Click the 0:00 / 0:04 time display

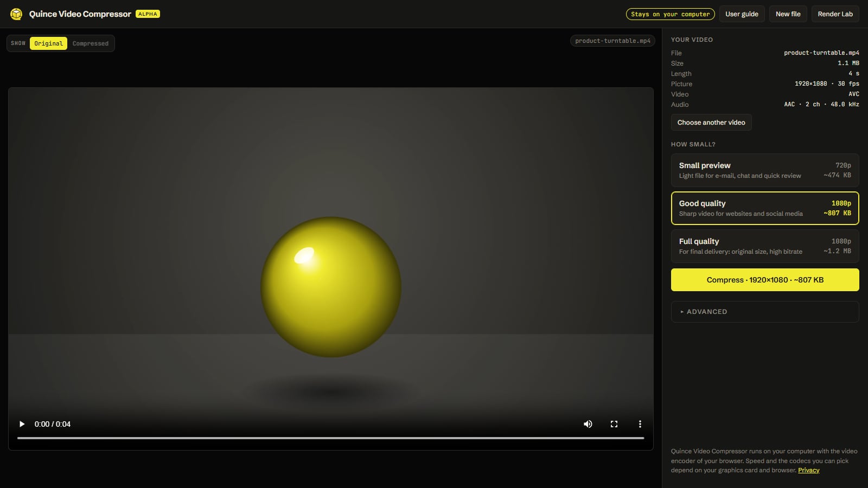[x=53, y=424]
